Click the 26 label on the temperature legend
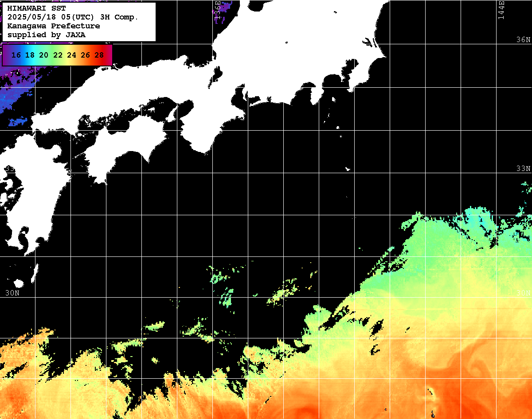532x419 pixels. click(86, 55)
